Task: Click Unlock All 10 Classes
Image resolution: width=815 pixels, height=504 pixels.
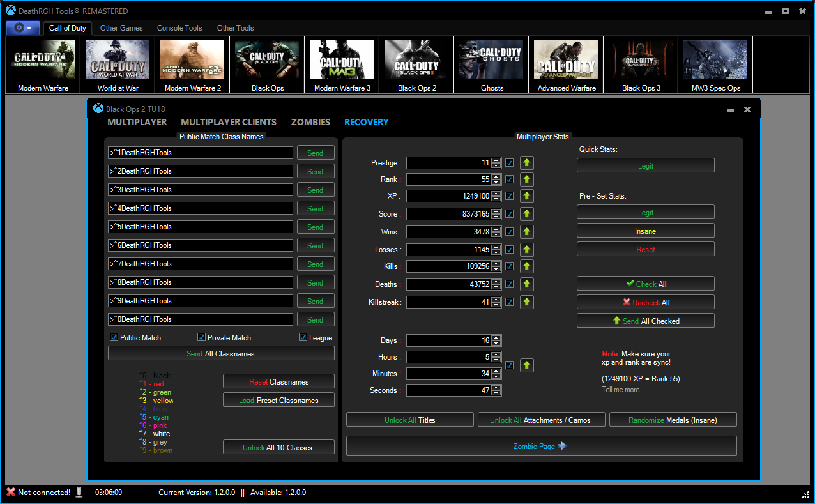Action: pyautogui.click(x=278, y=447)
